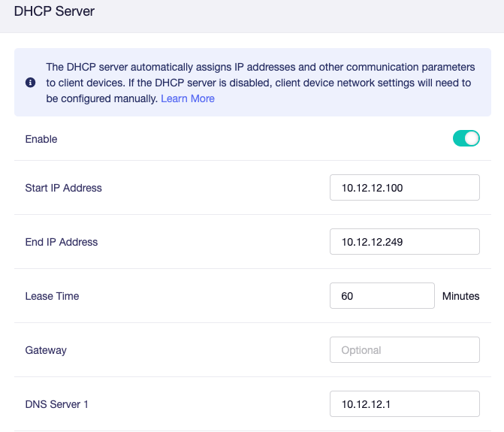Edit the DNS Server 1 field
Viewport: 504px width, 432px height.
coord(404,404)
